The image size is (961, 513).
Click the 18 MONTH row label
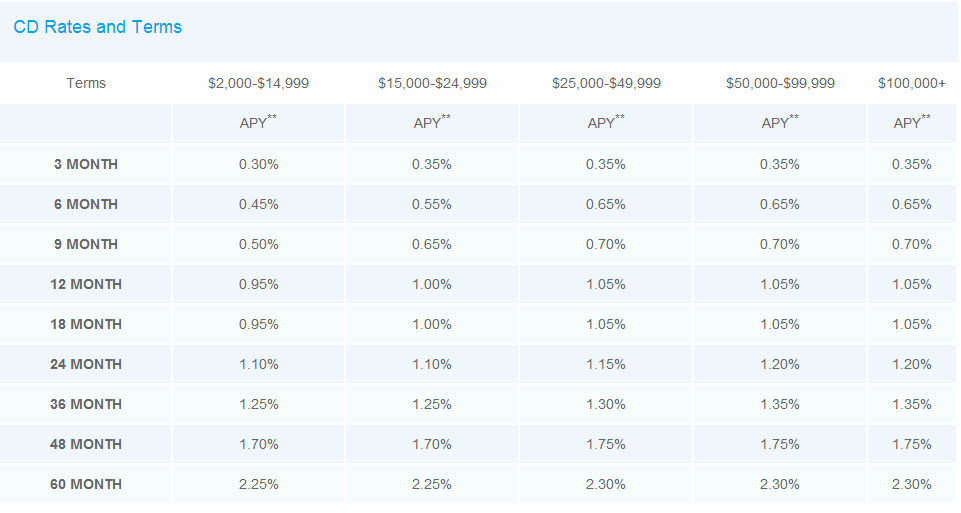click(x=86, y=324)
